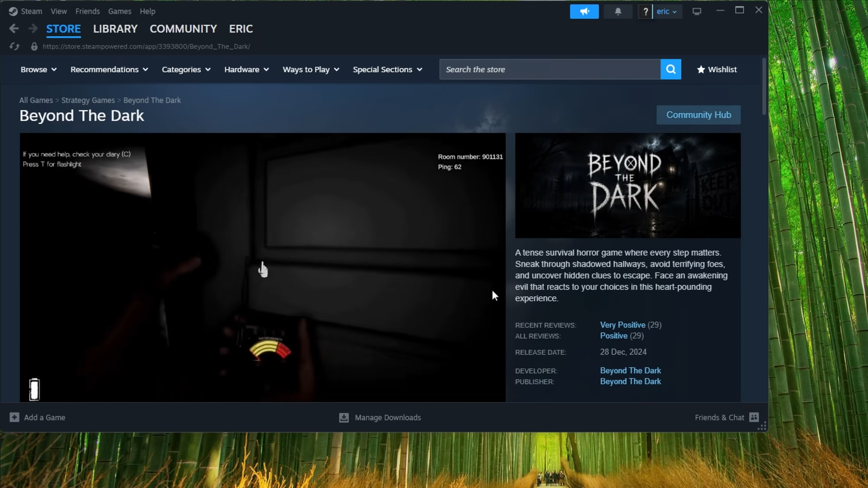868x488 pixels.
Task: Open Friends & Chat grid icon
Action: click(x=754, y=417)
